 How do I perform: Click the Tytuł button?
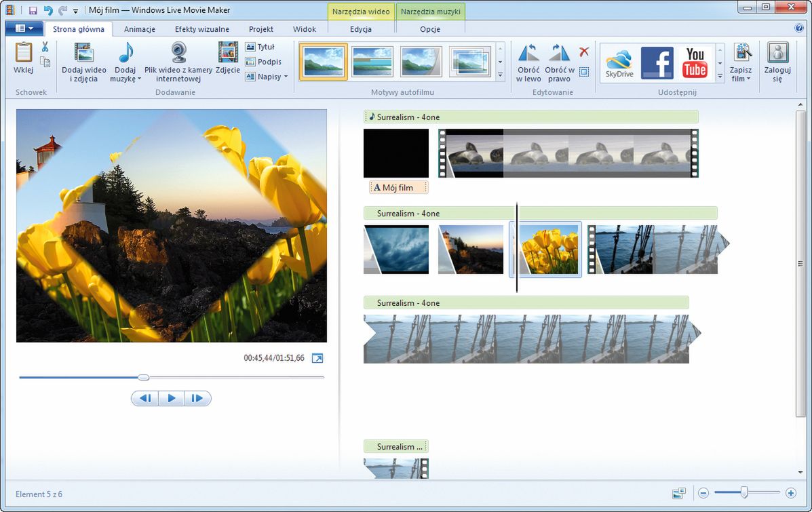point(260,47)
